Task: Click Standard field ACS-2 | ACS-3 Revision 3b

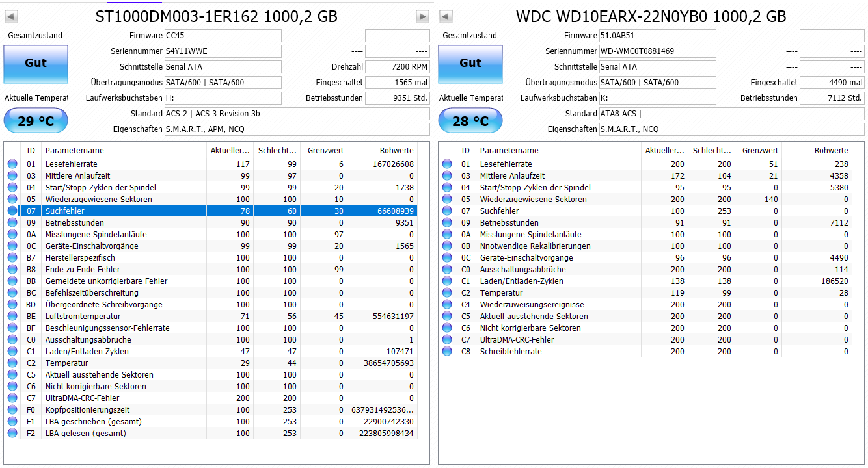Action: tap(297, 114)
